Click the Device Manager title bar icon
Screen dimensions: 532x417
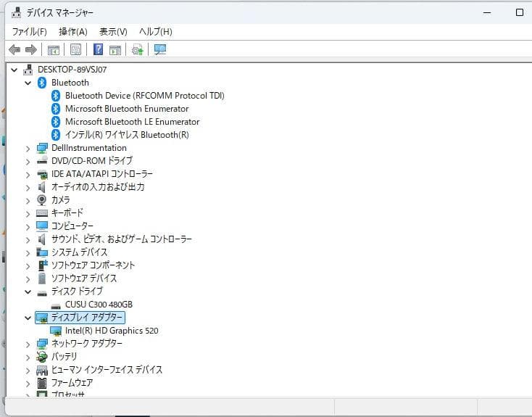click(16, 12)
